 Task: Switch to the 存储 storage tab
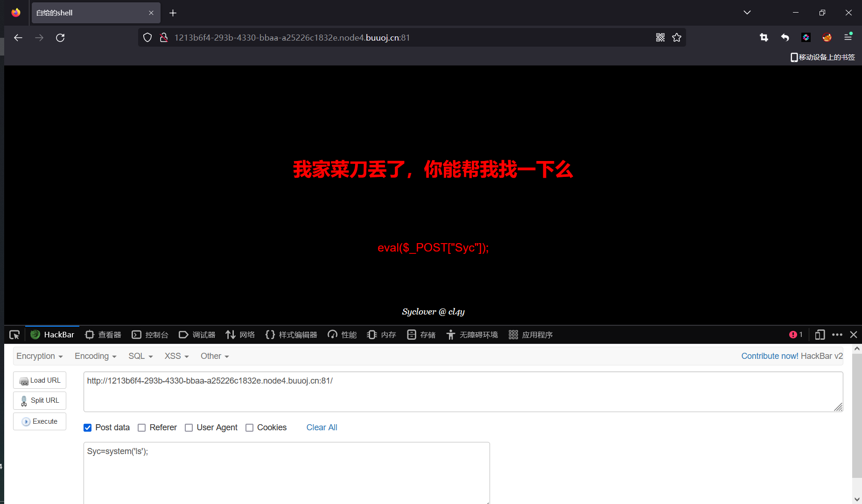click(421, 335)
